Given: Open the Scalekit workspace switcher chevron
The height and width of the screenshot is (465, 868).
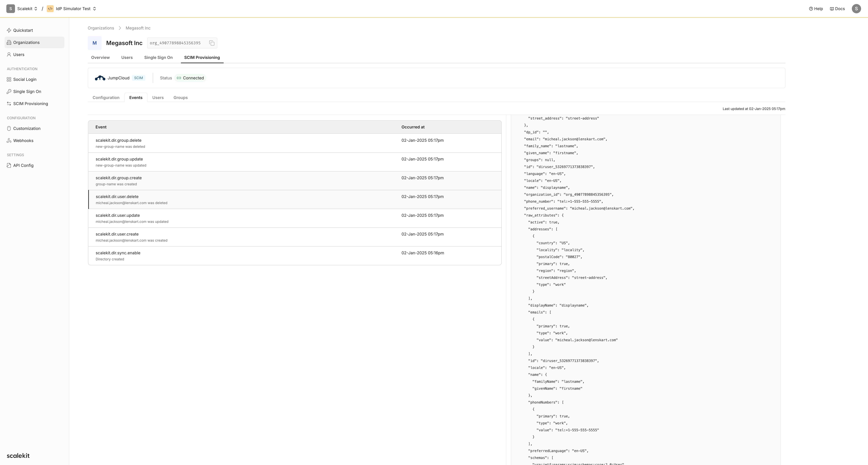Looking at the screenshot, I should [x=36, y=9].
